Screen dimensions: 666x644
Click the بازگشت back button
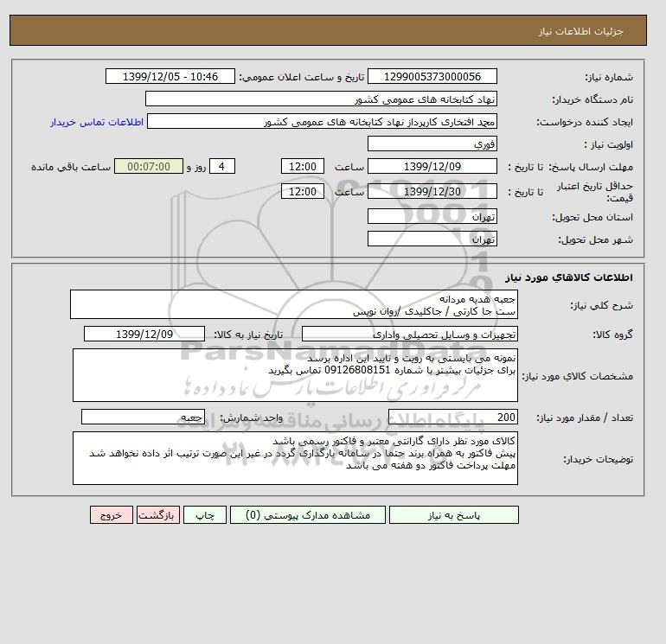(158, 515)
